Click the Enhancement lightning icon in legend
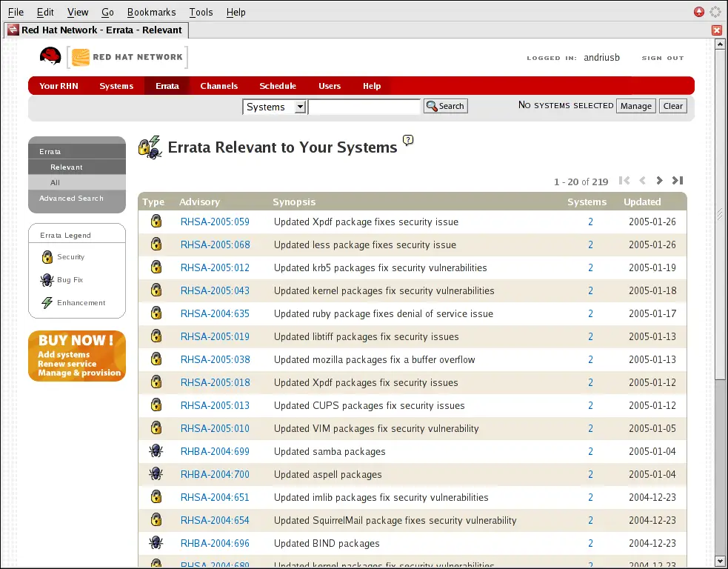Screen dimensions: 728x569 click(x=47, y=303)
